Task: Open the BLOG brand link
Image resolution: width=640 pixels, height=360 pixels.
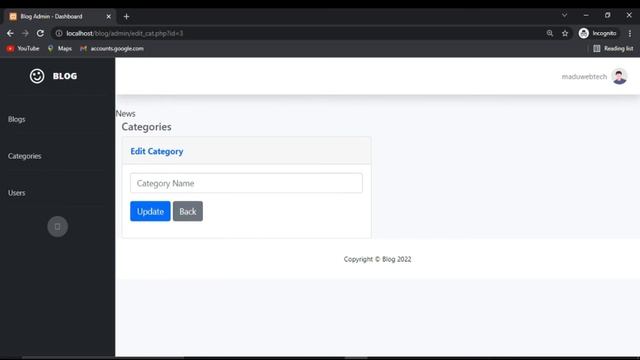Action: pos(64,76)
